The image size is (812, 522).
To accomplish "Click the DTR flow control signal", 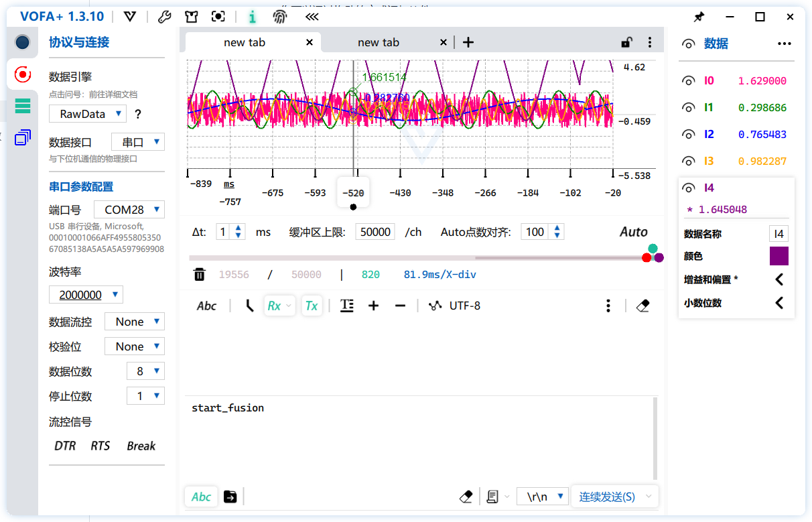I will [65, 446].
